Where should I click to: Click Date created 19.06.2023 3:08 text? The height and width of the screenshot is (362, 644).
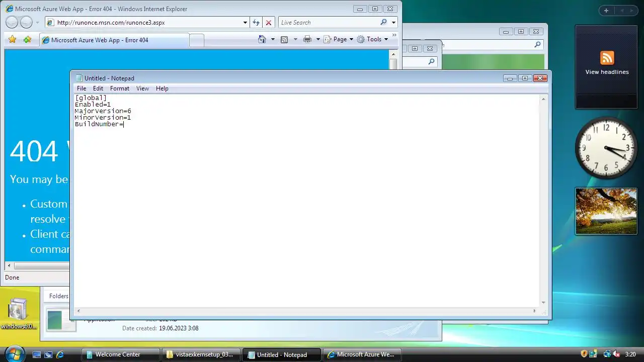(160, 328)
